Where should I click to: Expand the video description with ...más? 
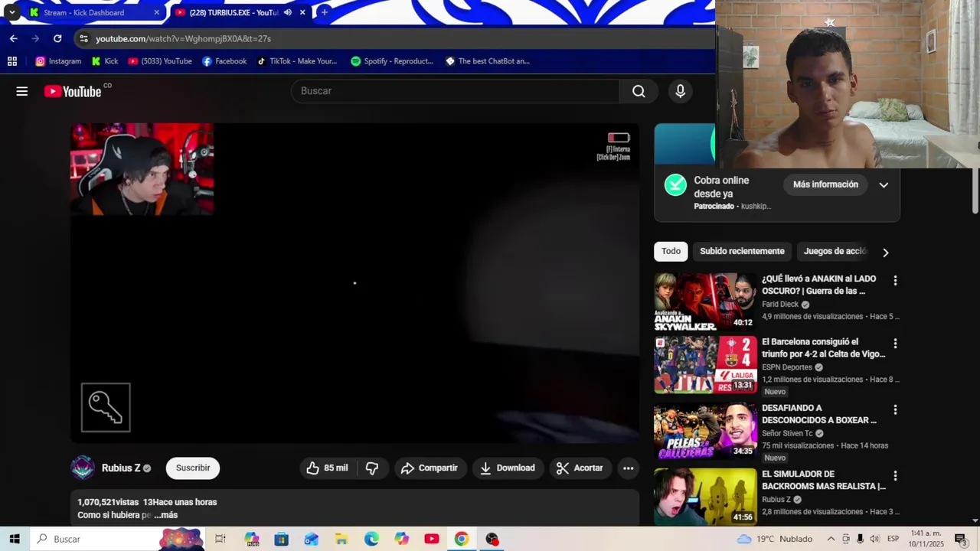click(165, 515)
